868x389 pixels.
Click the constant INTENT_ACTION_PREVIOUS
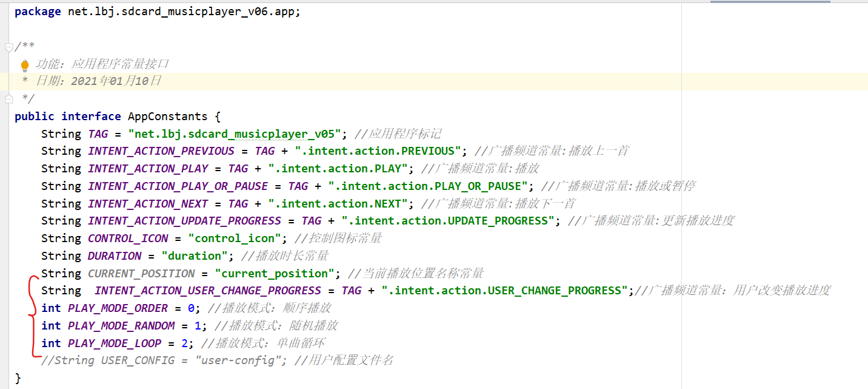[x=161, y=151]
